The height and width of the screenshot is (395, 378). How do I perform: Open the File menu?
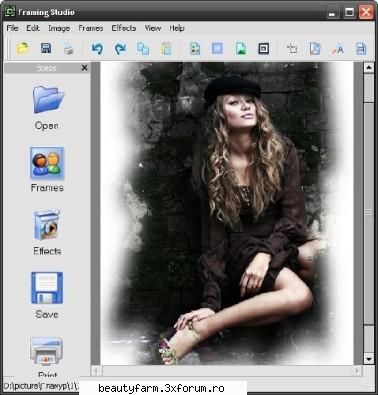point(12,28)
